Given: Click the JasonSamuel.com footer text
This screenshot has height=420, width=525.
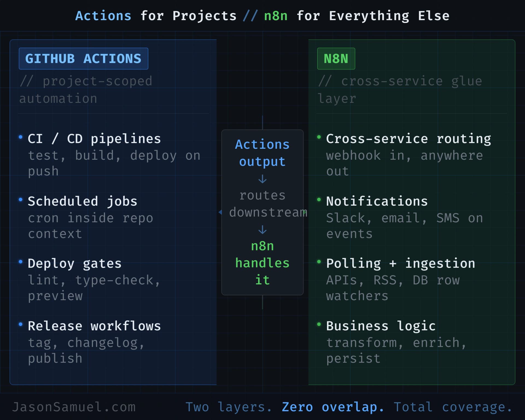Looking at the screenshot, I should tap(74, 407).
